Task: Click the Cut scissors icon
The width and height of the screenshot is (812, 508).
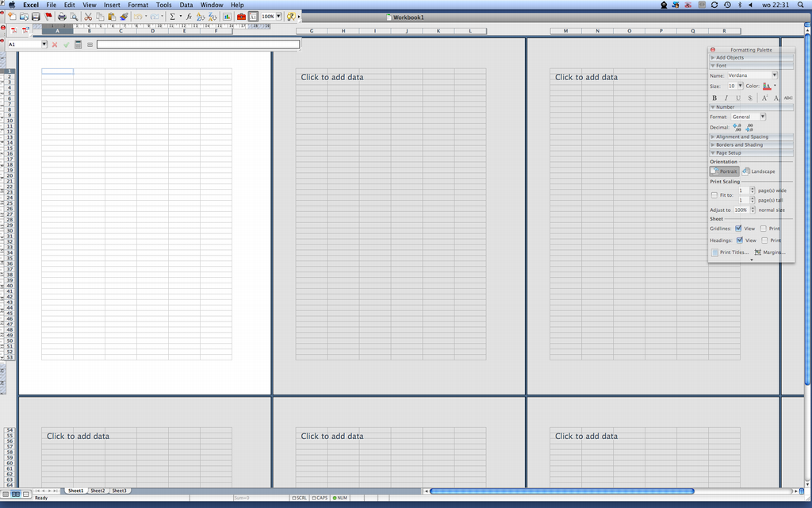Action: [x=88, y=17]
